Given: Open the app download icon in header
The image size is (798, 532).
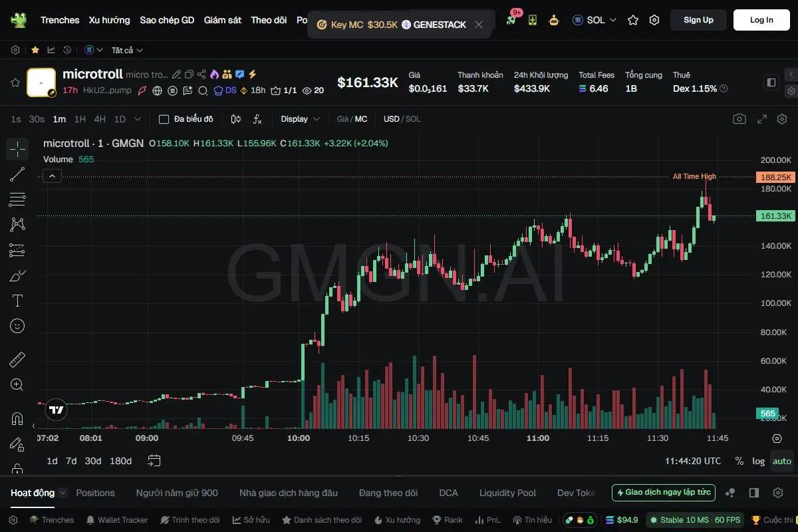Looking at the screenshot, I should coord(533,20).
